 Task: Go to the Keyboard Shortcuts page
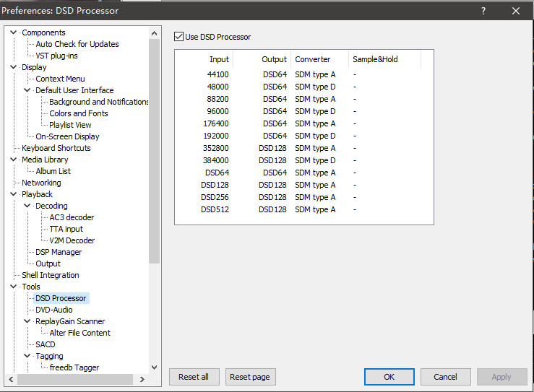point(56,148)
